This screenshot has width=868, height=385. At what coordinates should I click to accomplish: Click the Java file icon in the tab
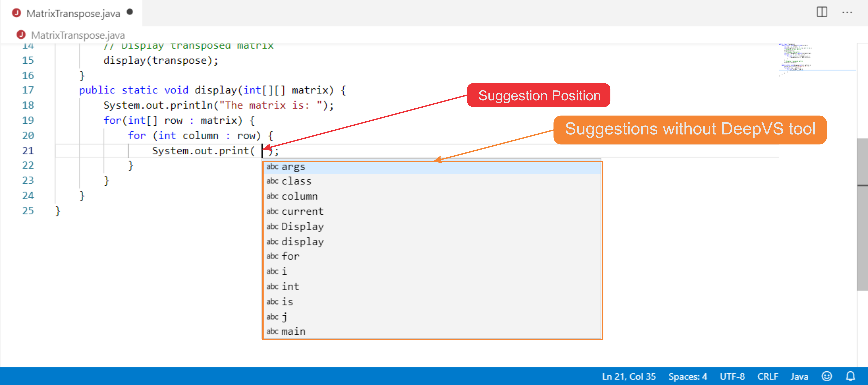[16, 13]
